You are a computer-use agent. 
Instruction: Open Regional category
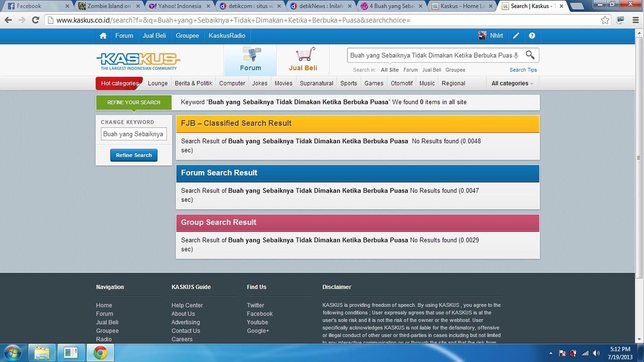point(453,83)
